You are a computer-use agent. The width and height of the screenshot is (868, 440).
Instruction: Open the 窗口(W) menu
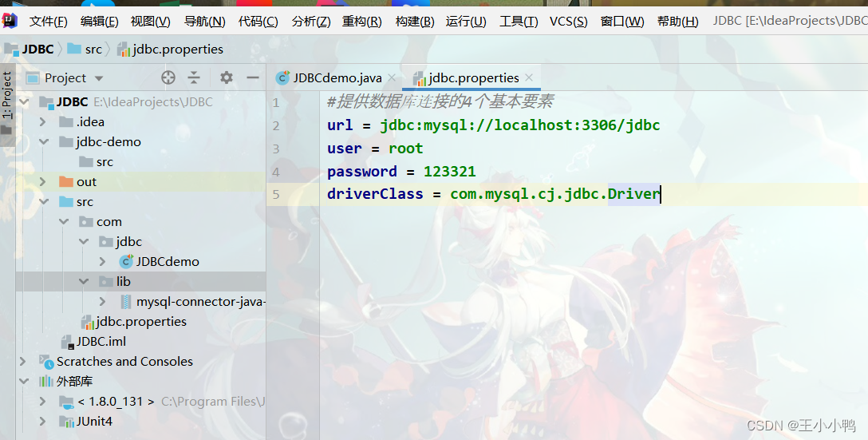coord(622,22)
